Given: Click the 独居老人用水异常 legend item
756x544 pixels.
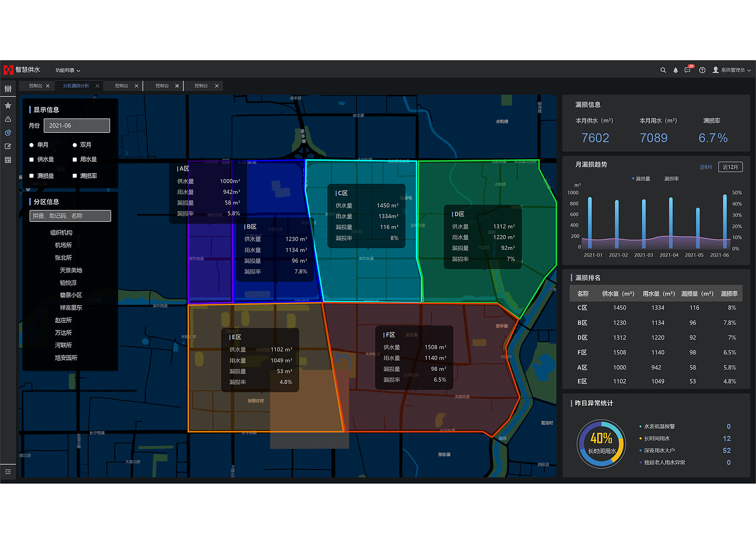Looking at the screenshot, I should (662, 463).
